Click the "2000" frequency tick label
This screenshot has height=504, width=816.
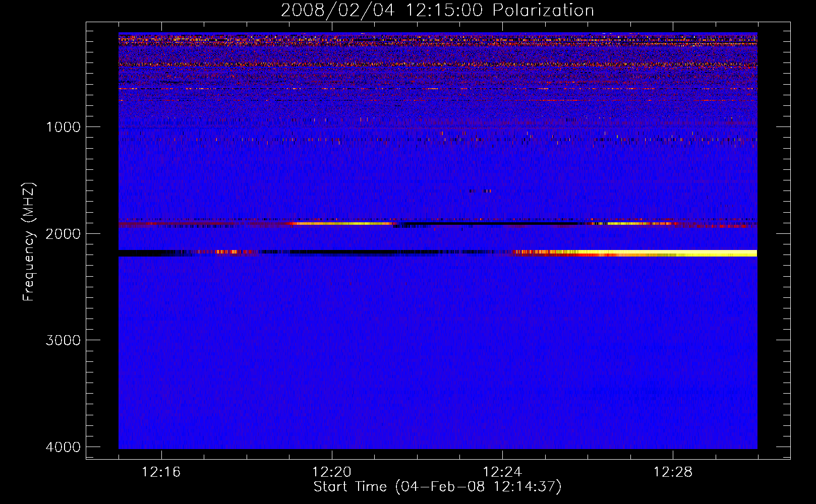coord(63,233)
